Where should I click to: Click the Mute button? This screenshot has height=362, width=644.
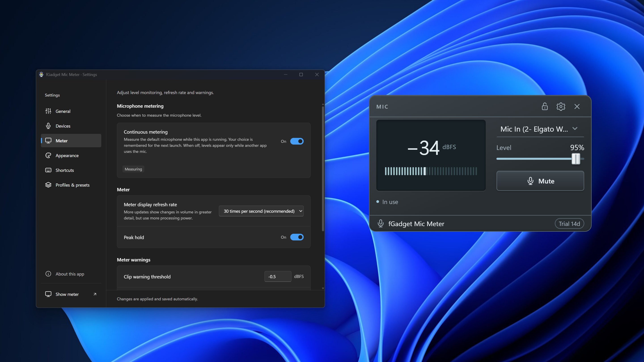540,181
